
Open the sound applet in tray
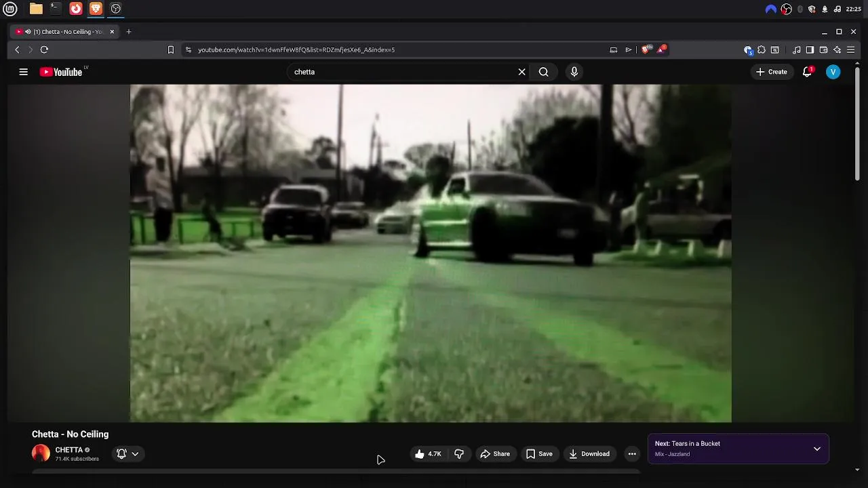point(837,9)
